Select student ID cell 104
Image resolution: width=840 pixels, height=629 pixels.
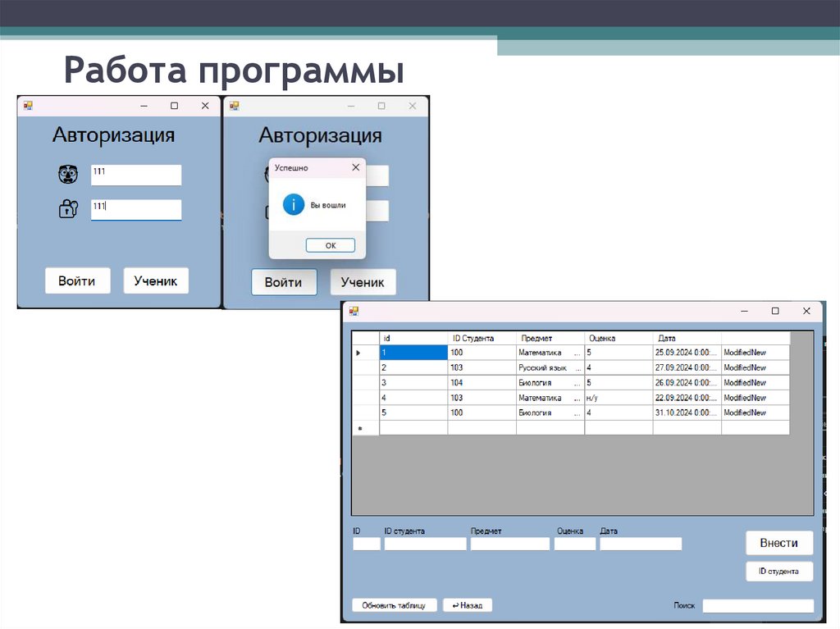482,382
